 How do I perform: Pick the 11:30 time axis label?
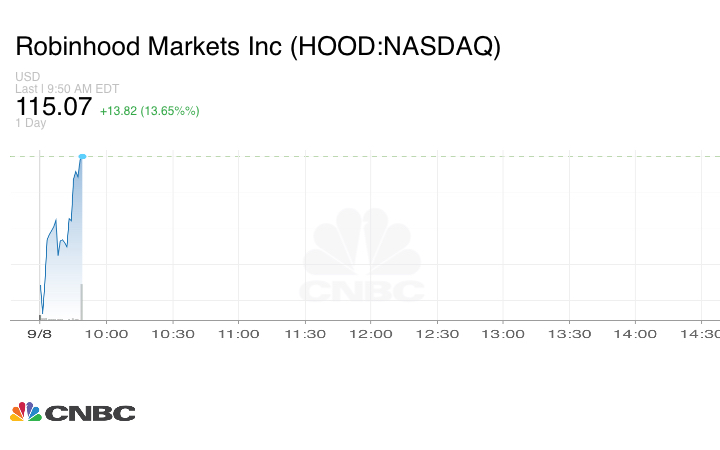click(x=305, y=334)
